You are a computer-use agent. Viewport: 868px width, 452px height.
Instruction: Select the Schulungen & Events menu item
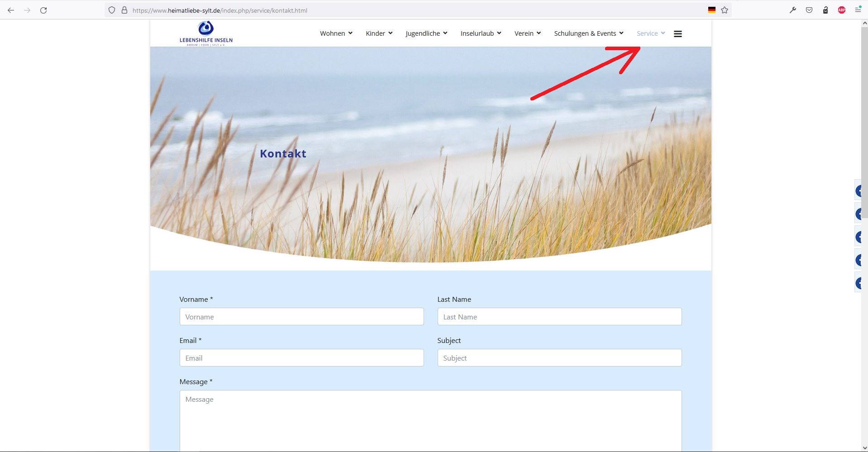coord(586,33)
